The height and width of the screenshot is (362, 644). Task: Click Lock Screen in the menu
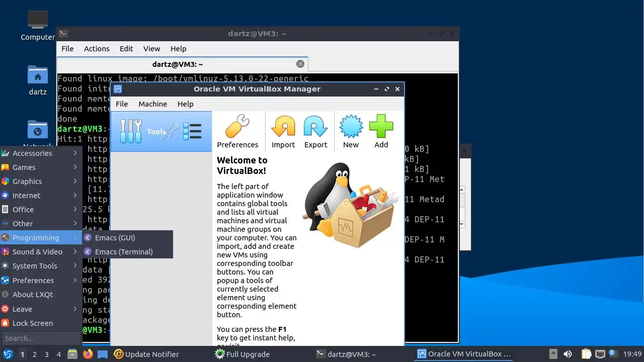[41, 323]
